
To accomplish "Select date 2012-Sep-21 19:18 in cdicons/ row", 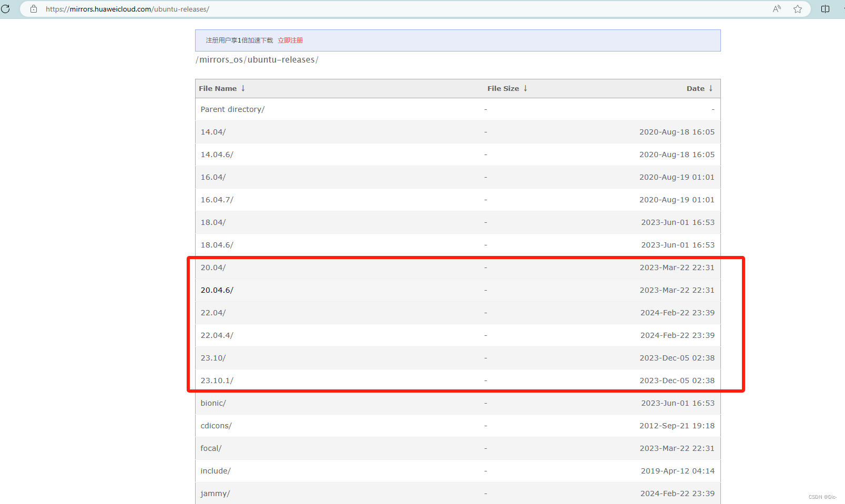I will pos(677,426).
